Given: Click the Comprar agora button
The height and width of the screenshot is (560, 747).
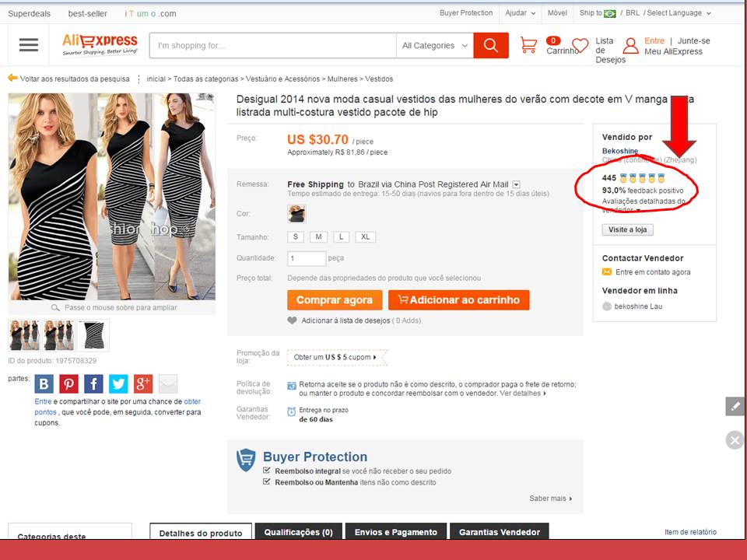Looking at the screenshot, I should coord(335,300).
